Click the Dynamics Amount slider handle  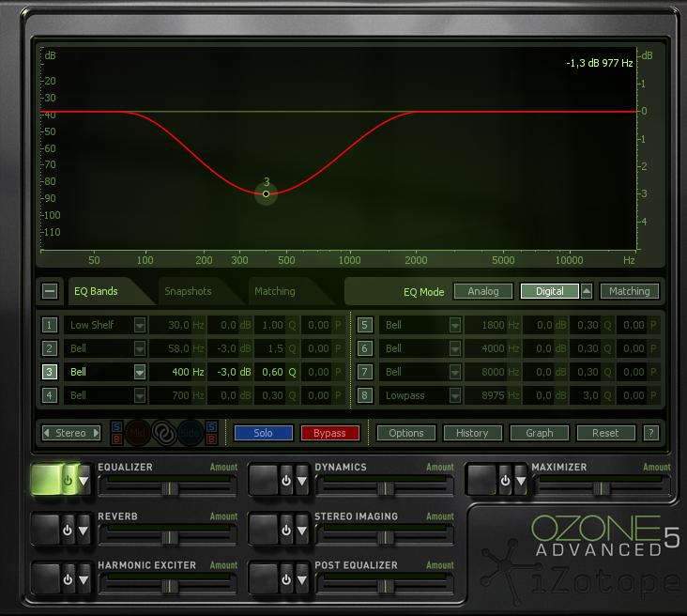[x=386, y=488]
